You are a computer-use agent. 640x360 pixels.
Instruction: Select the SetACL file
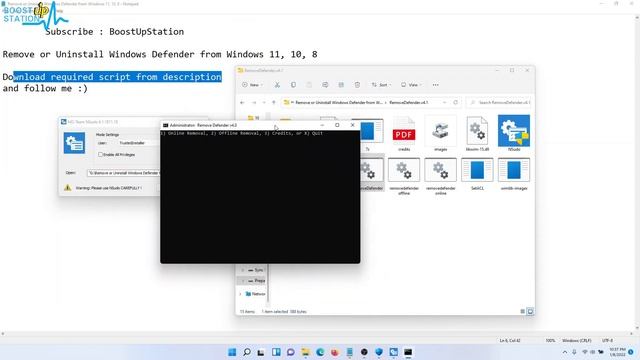click(x=477, y=174)
